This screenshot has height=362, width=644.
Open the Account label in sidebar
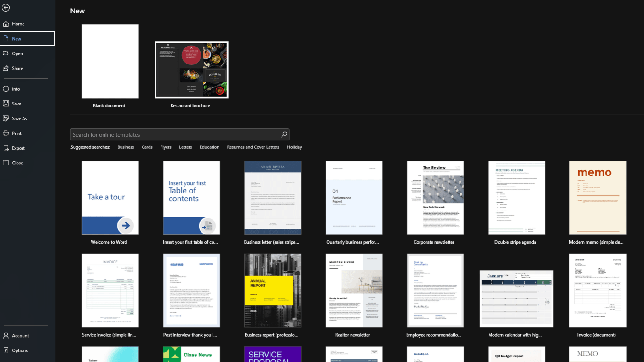tap(20, 336)
